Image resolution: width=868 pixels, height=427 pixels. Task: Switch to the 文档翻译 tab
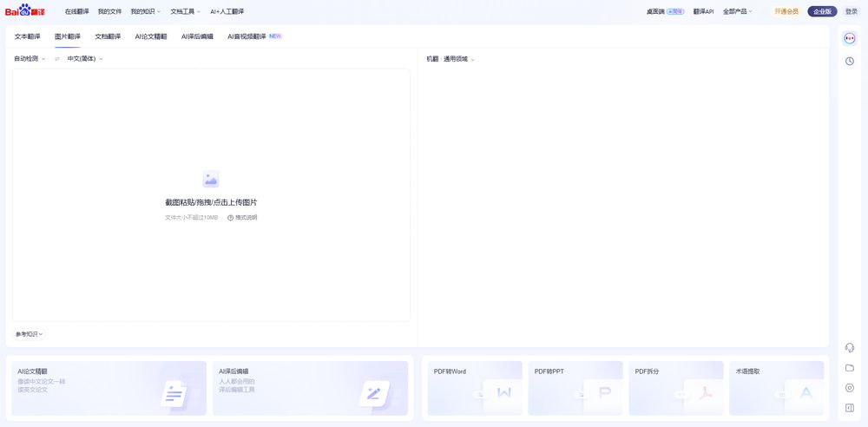(108, 36)
